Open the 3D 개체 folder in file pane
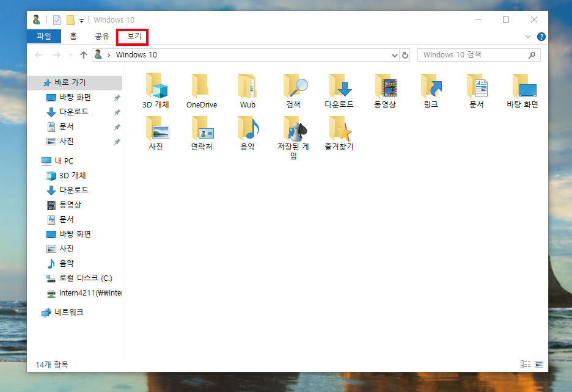Screen dimensions: 572x392 (x=156, y=90)
